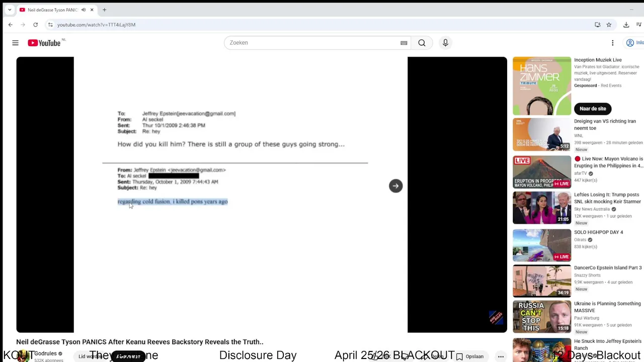Image resolution: width=644 pixels, height=362 pixels.
Task: Open DancerCo Epstein Island Part 3 title
Action: pyautogui.click(x=608, y=268)
